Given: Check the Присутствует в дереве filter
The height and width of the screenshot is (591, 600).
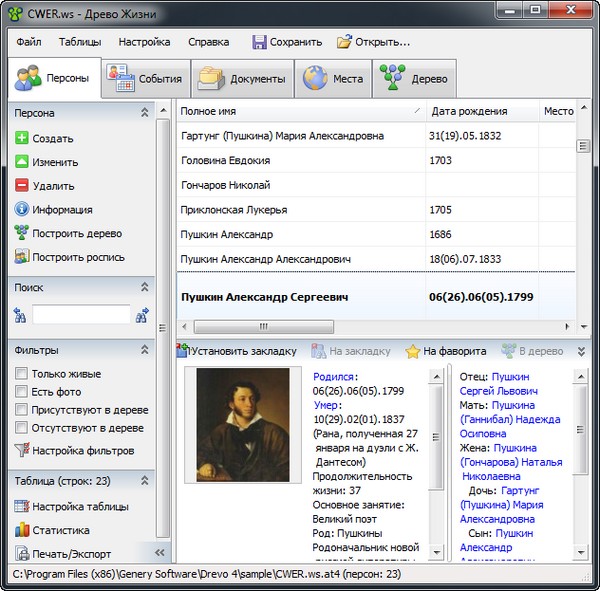Looking at the screenshot, I should (x=21, y=410).
